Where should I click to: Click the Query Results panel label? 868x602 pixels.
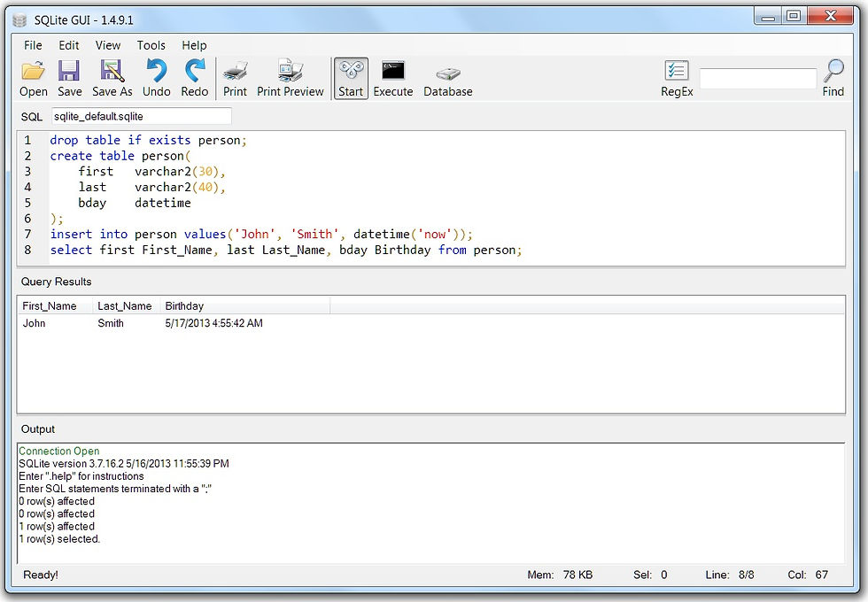[56, 282]
